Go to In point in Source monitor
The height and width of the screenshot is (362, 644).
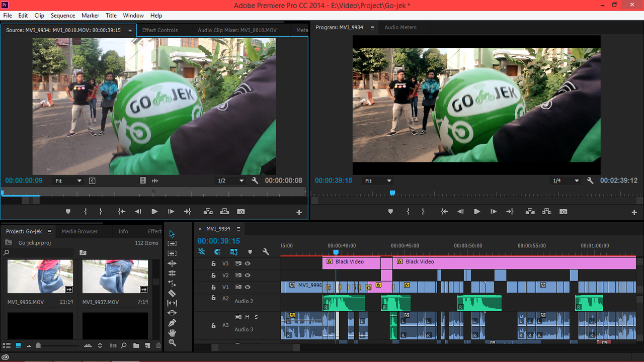[122, 212]
